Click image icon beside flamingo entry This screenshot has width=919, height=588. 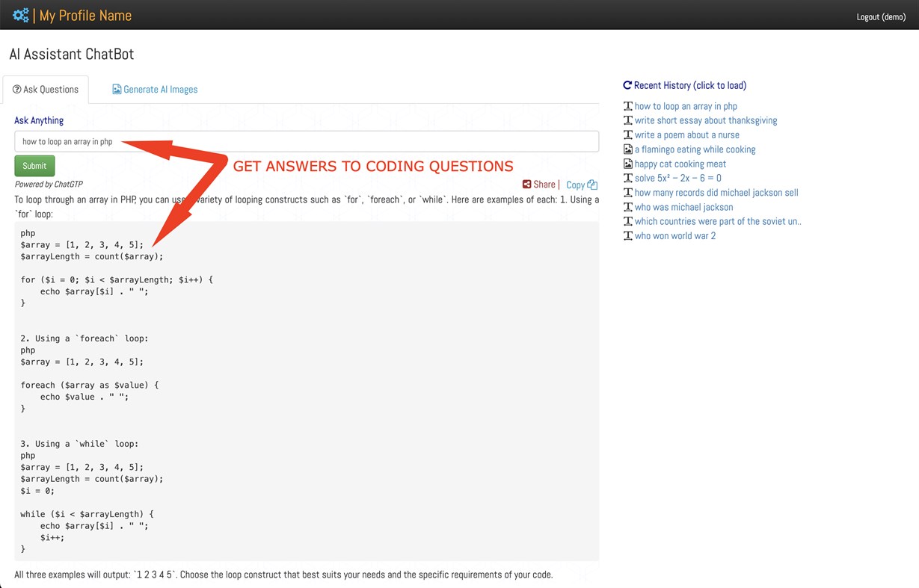click(x=628, y=149)
